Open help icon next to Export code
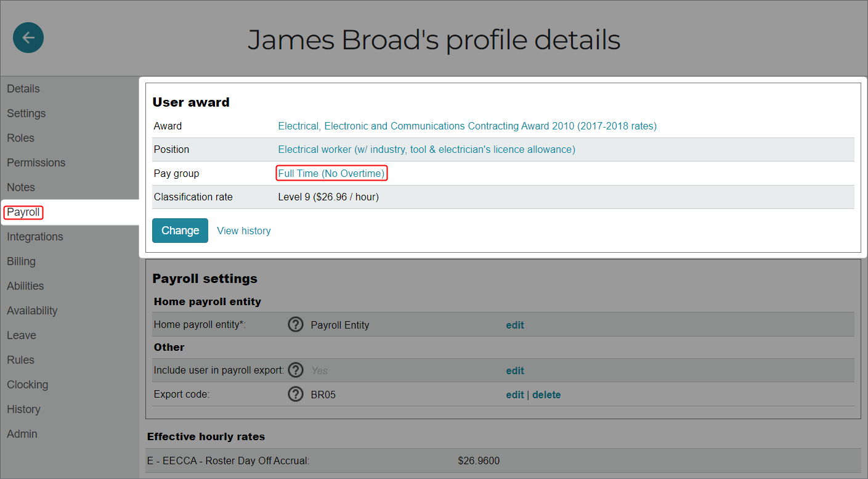This screenshot has width=868, height=479. (x=295, y=394)
